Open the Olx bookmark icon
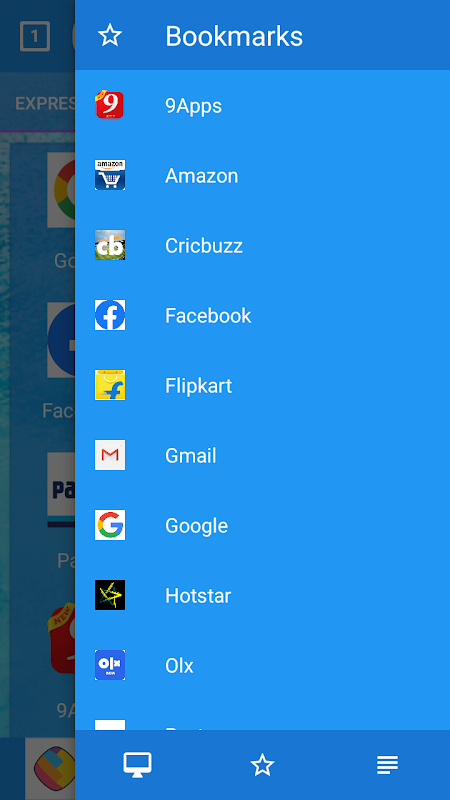Image resolution: width=450 pixels, height=800 pixels. (110, 665)
